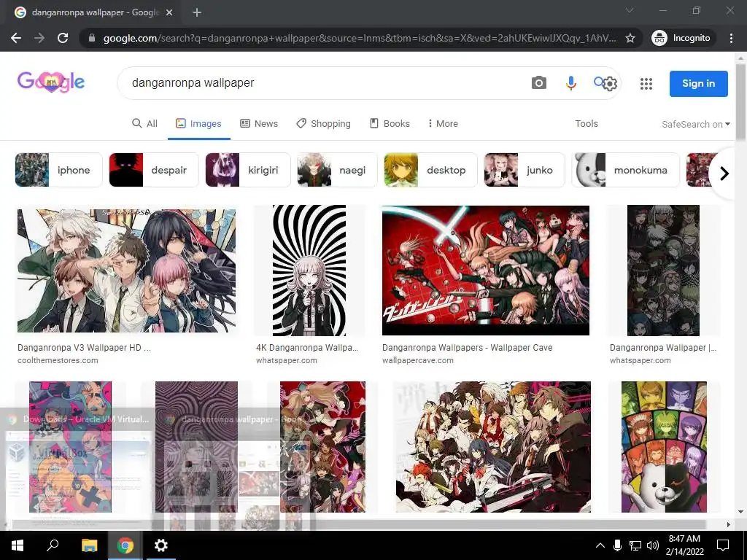The image size is (747, 560).
Task: Open the tab search chevron
Action: pos(630,10)
